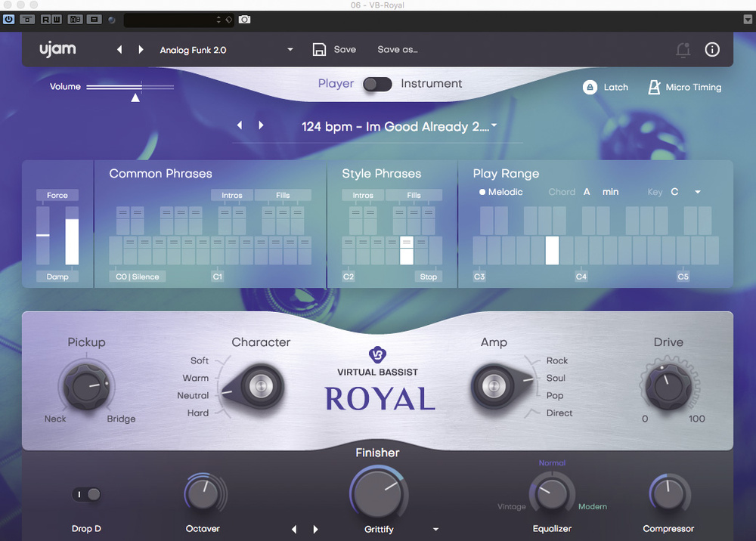Click the Pickup knob
This screenshot has width=756, height=541.
click(x=87, y=387)
